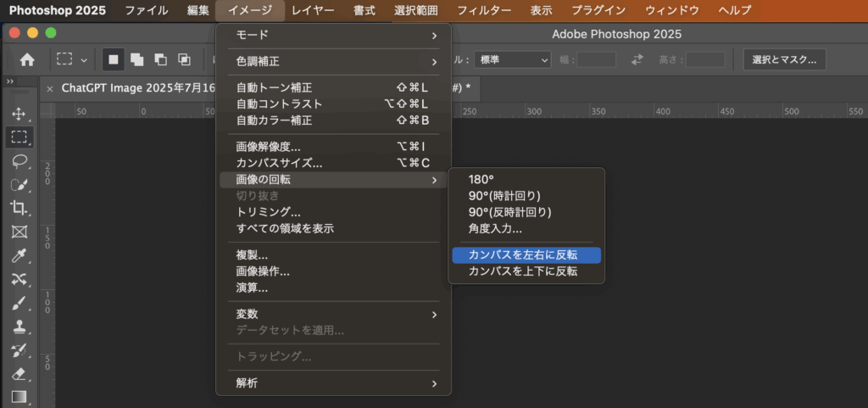Viewport: 868px width, 408px height.
Task: Enable the New Selection mode
Action: [113, 59]
